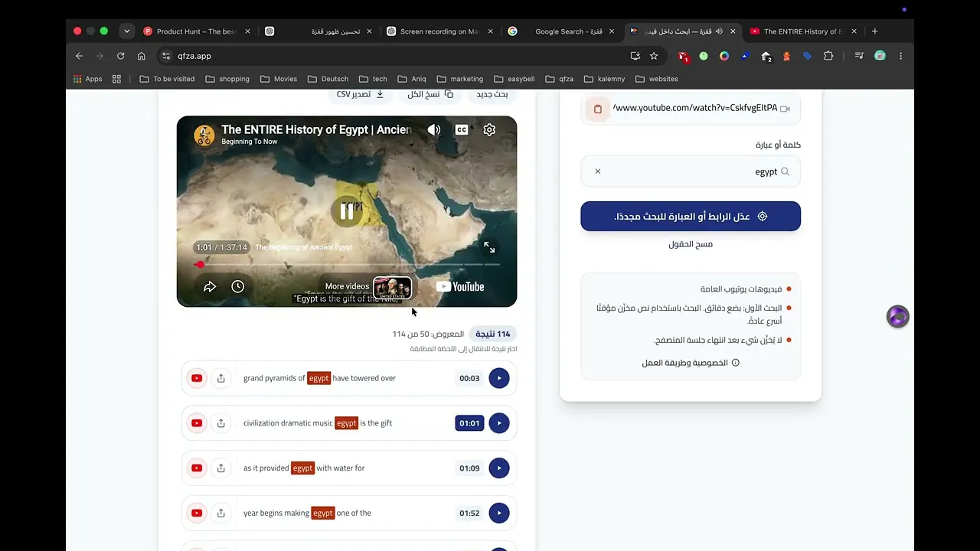Viewport: 980px width, 551px height.
Task: Click the export CSV (تصدير CSV) button
Action: [x=360, y=94]
